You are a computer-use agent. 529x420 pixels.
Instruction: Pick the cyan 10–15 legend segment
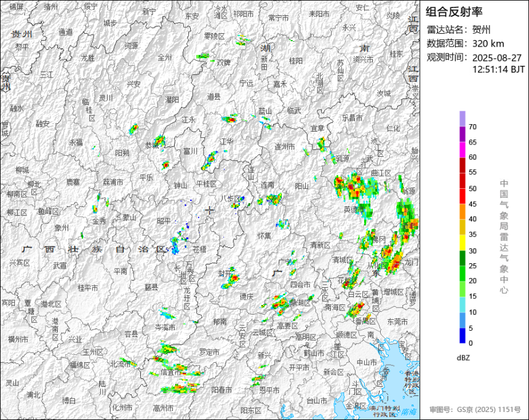(463, 304)
